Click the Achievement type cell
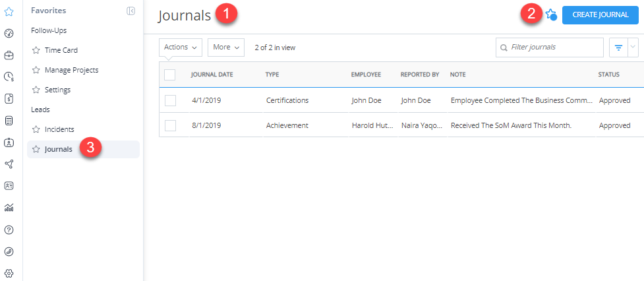The height and width of the screenshot is (281, 644). (287, 125)
